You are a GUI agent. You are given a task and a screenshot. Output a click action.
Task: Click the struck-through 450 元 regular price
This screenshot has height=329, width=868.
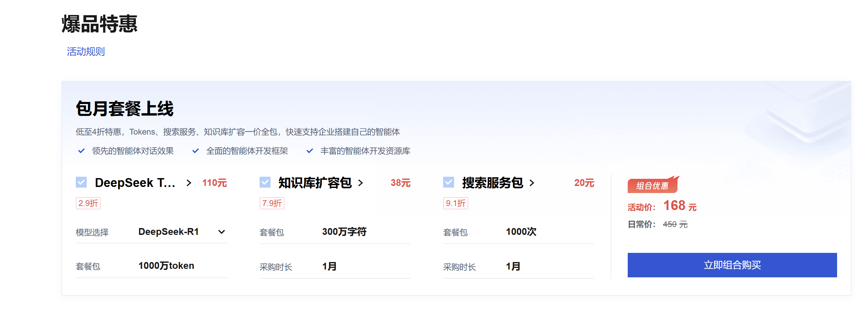point(675,224)
